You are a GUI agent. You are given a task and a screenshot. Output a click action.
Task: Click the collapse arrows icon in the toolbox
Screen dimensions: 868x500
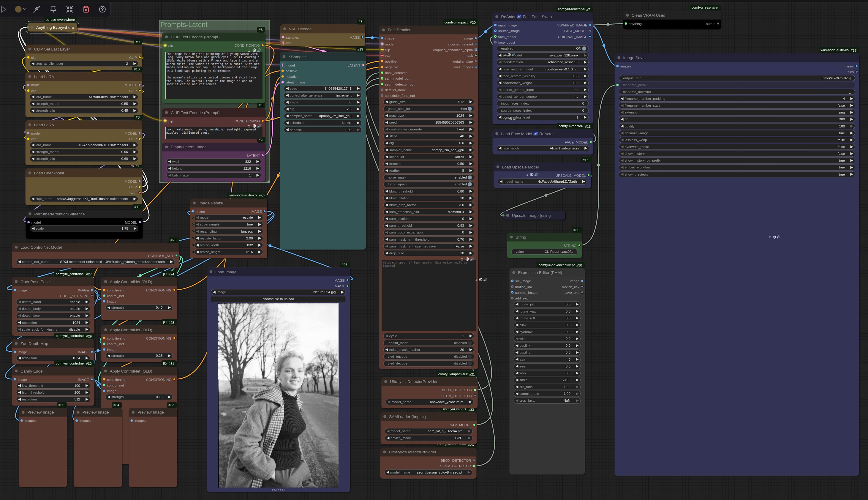(70, 9)
